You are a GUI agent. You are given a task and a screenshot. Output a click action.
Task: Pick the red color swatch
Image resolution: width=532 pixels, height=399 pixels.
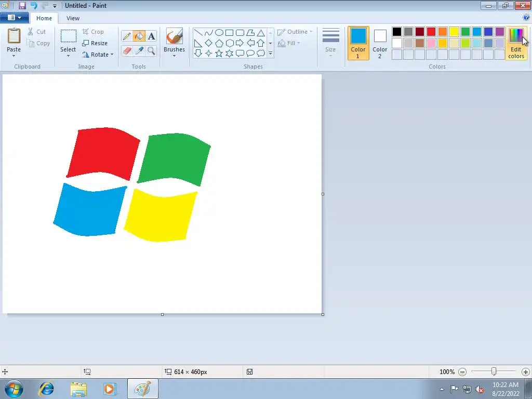[431, 32]
